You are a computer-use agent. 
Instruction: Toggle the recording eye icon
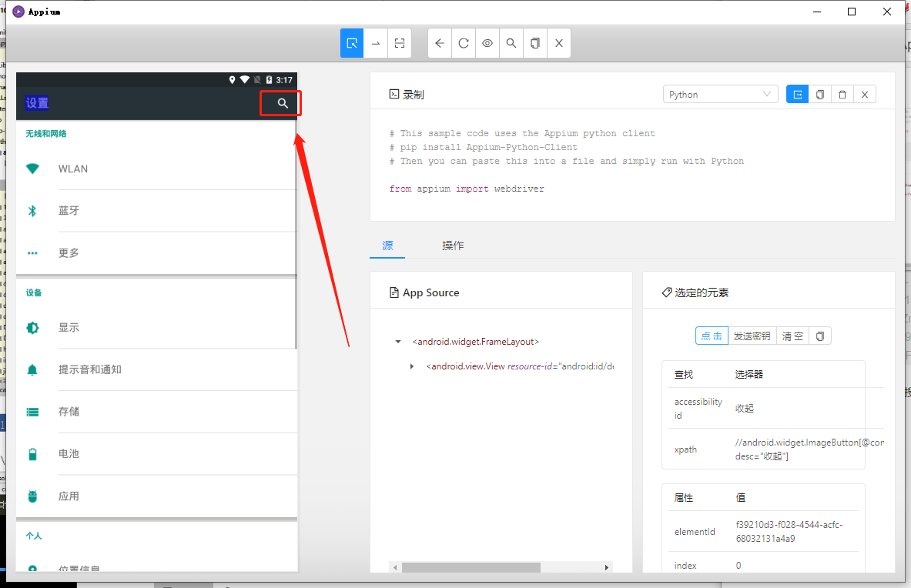pyautogui.click(x=487, y=43)
